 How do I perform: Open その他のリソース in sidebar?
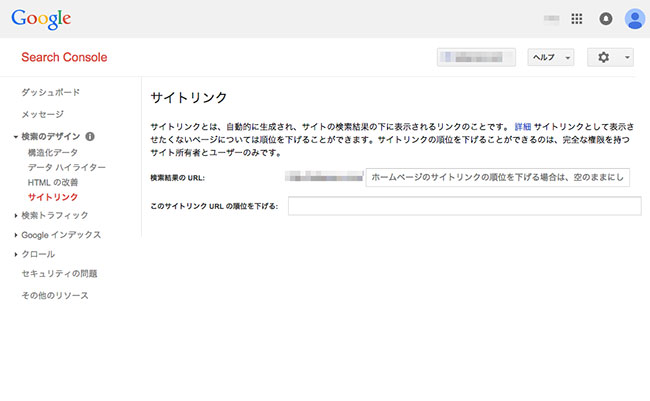click(55, 296)
